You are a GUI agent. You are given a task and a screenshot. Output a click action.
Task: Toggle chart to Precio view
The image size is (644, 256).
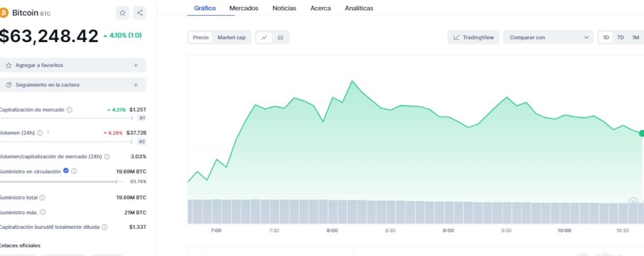click(201, 38)
